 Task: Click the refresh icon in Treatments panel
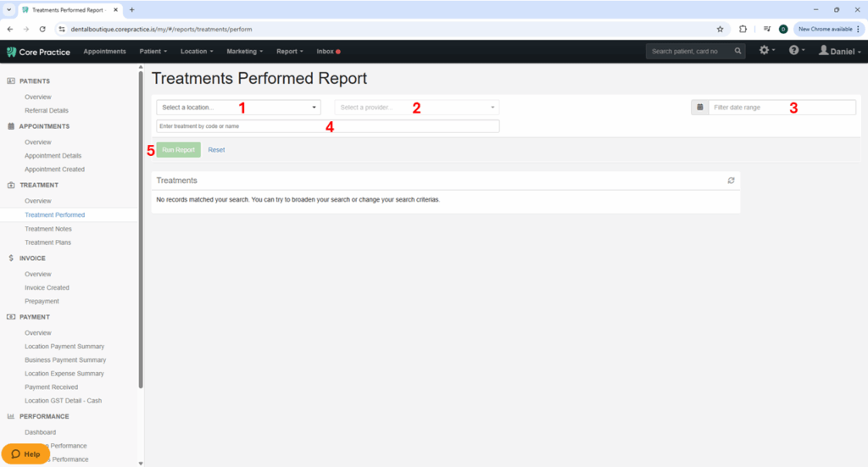pyautogui.click(x=731, y=181)
